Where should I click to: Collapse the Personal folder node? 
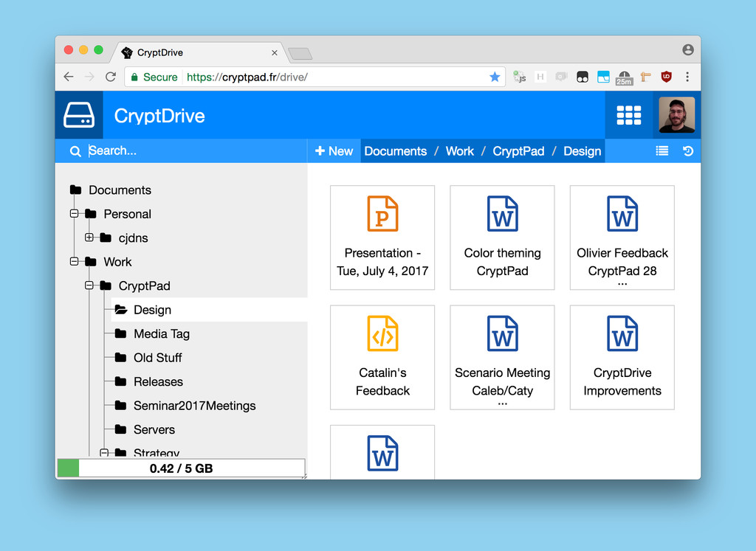(x=74, y=214)
